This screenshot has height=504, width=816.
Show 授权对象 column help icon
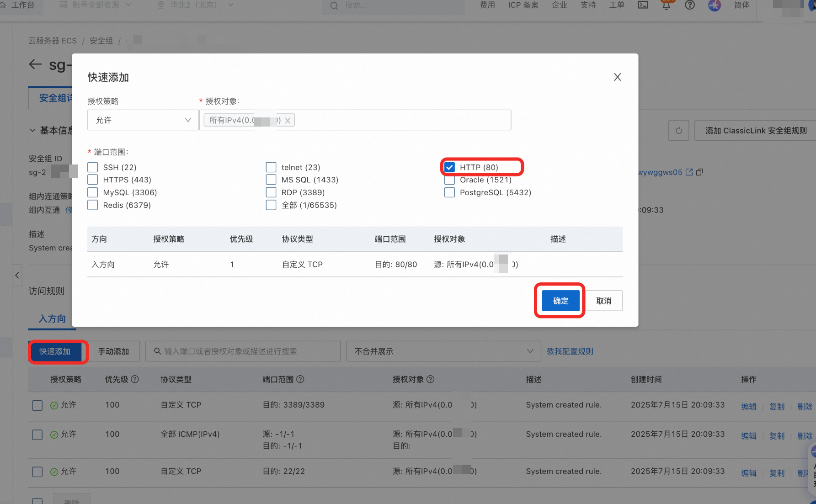pos(430,379)
